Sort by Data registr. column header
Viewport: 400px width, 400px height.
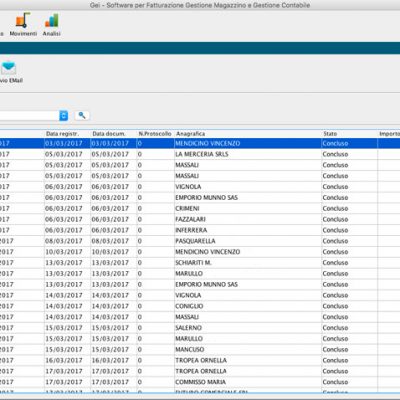point(63,134)
